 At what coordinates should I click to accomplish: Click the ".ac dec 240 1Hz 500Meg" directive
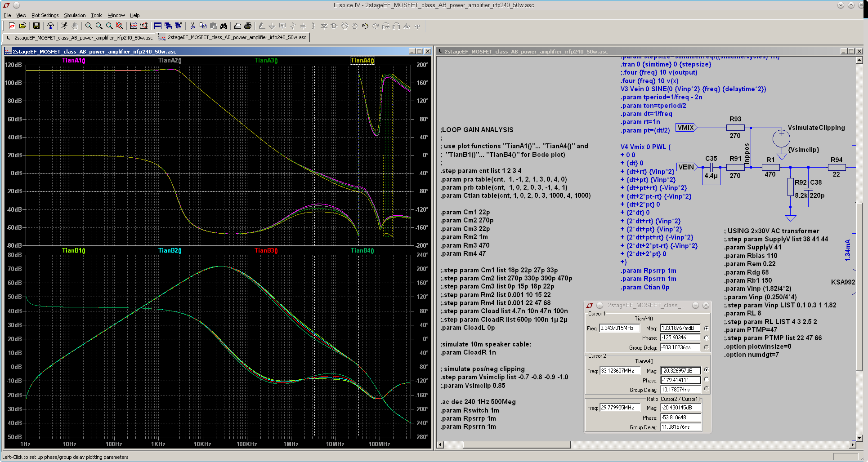(x=478, y=402)
